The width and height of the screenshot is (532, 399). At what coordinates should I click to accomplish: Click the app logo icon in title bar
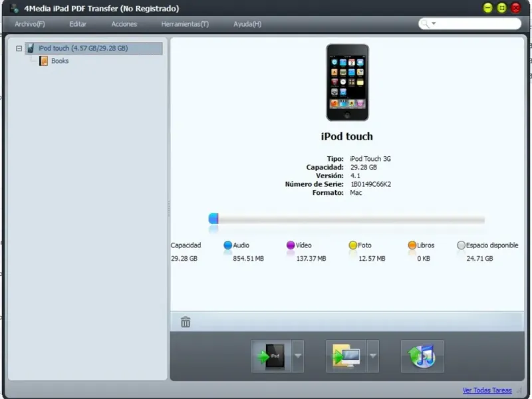point(14,8)
